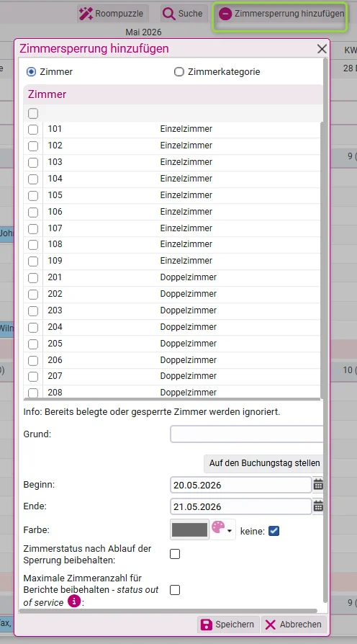Click the info icon beside status out of service
The height and width of the screenshot is (644, 357).
click(x=74, y=601)
